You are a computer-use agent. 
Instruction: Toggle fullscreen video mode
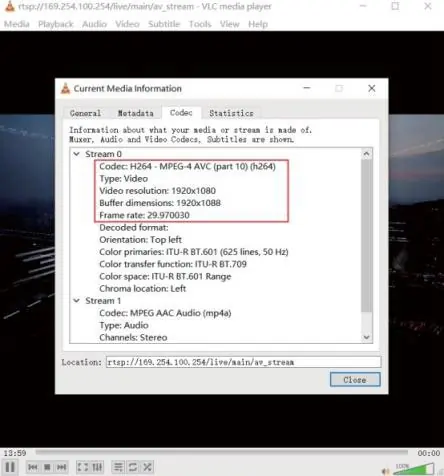pos(82,467)
